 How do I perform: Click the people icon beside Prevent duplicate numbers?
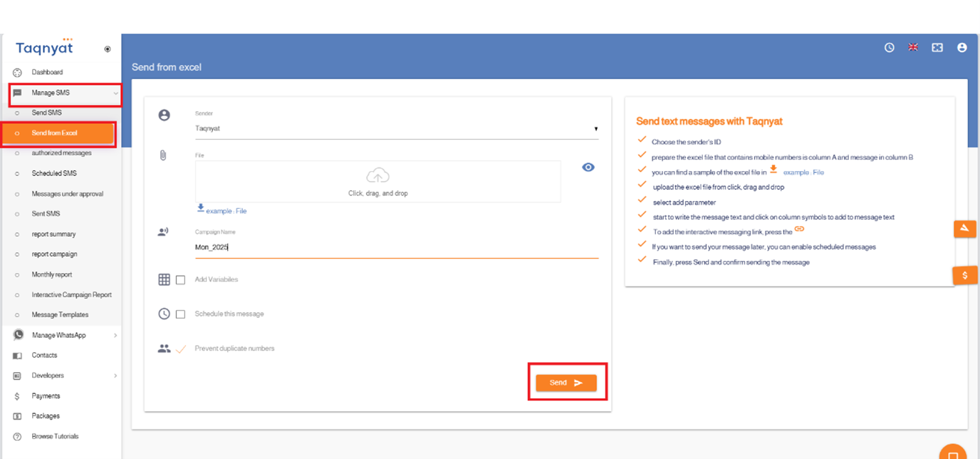pos(164,349)
